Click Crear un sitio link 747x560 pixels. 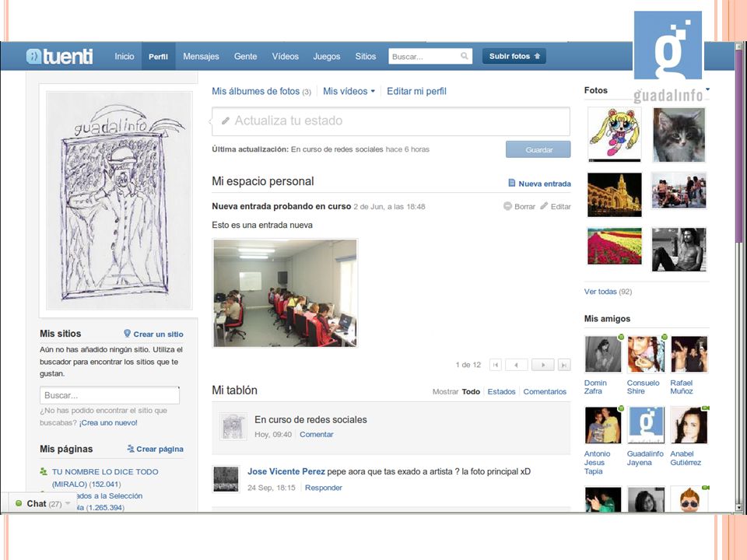pos(158,334)
